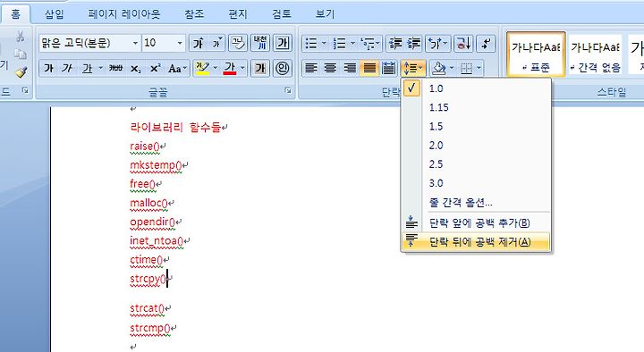Image resolution: width=644 pixels, height=352 pixels.
Task: Apply yellow text highlight color
Action: pyautogui.click(x=202, y=68)
